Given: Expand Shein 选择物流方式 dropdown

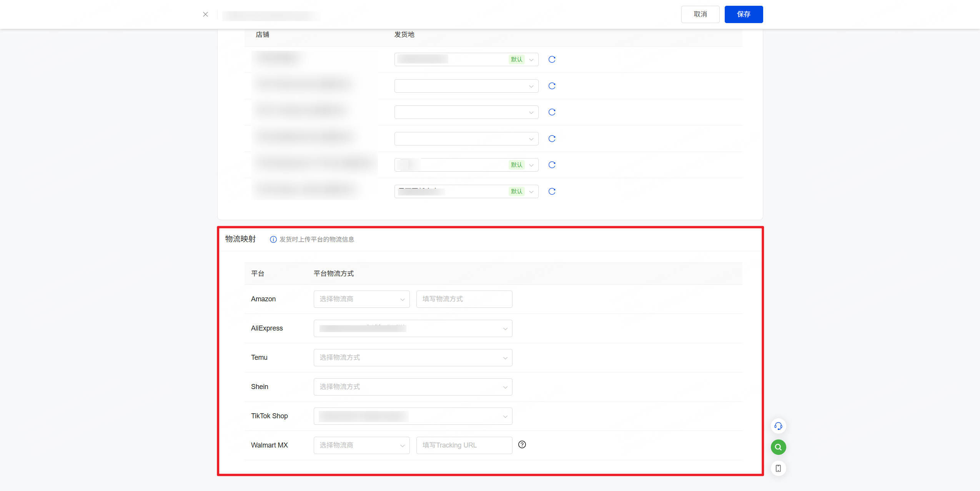Looking at the screenshot, I should 413,387.
